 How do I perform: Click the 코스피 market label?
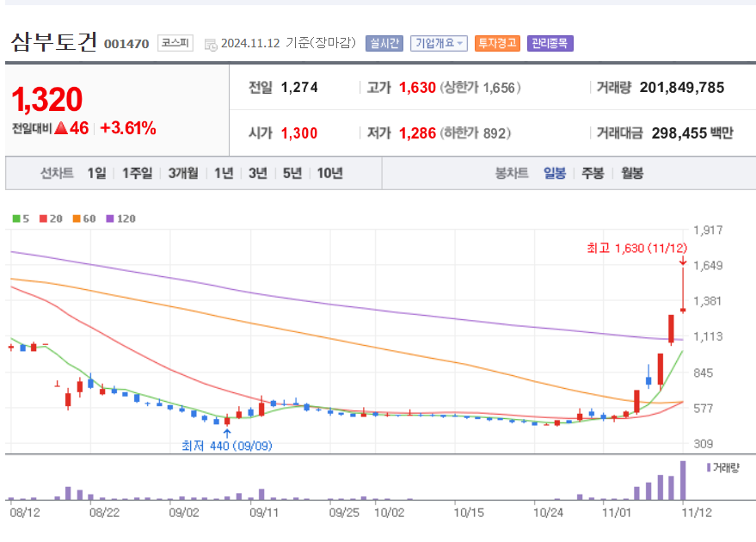(175, 43)
